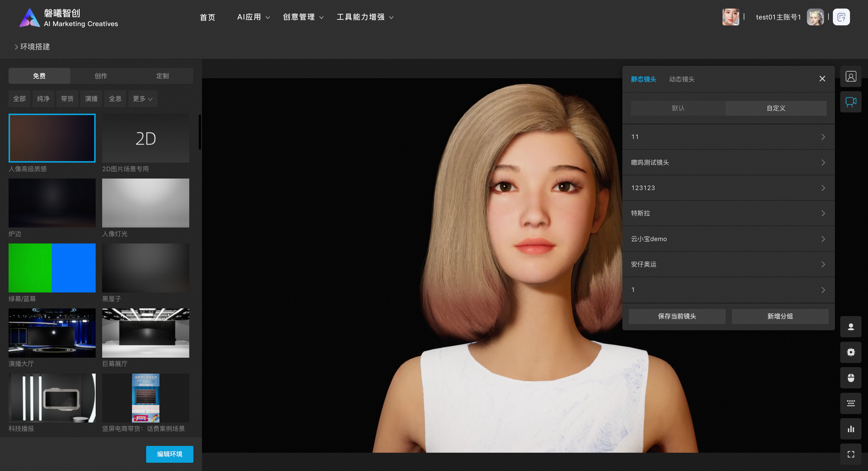This screenshot has height=471, width=868.
Task: Click the person silhouette icon in right sidebar
Action: point(851,326)
